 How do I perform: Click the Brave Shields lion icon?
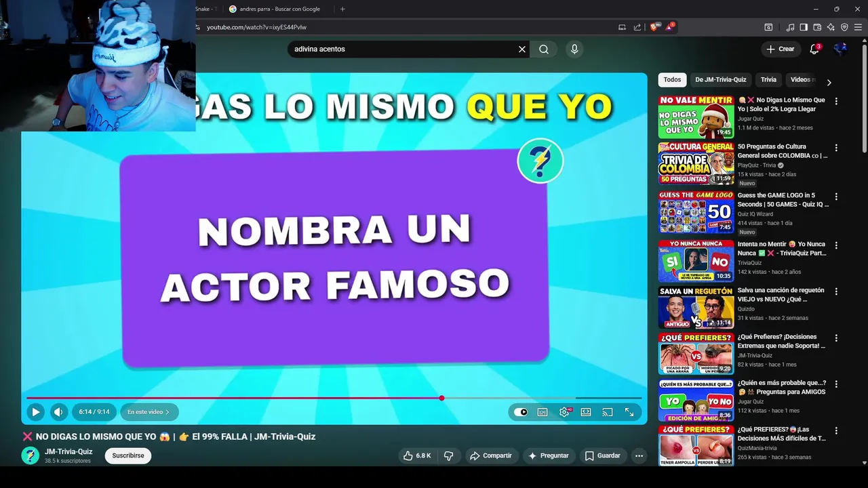(x=654, y=27)
